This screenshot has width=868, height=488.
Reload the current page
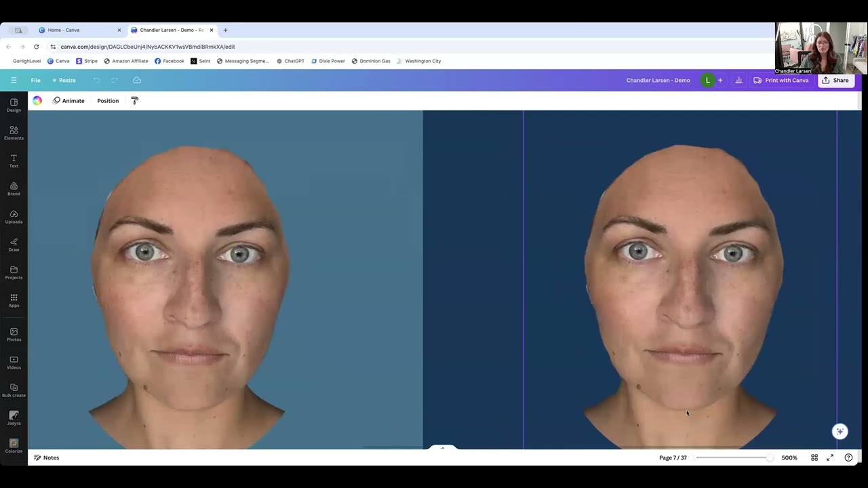(36, 47)
